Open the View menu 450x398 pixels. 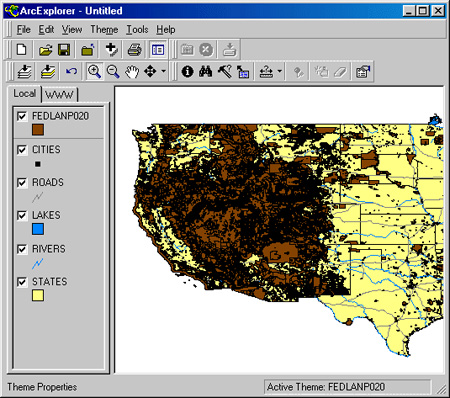point(72,30)
